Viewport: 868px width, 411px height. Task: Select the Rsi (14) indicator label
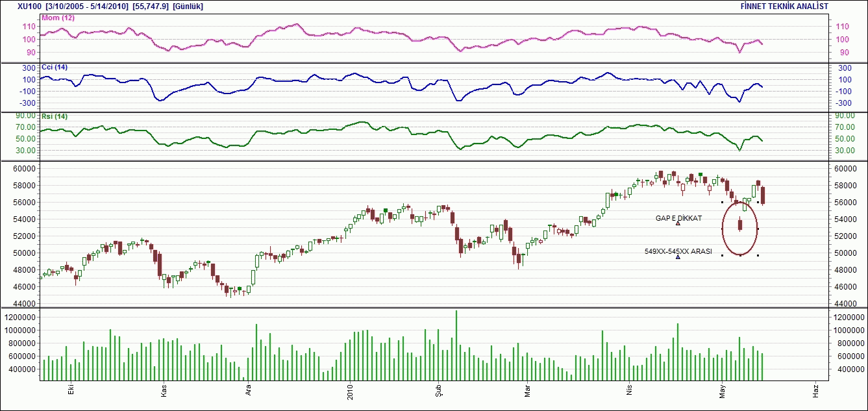tap(54, 117)
